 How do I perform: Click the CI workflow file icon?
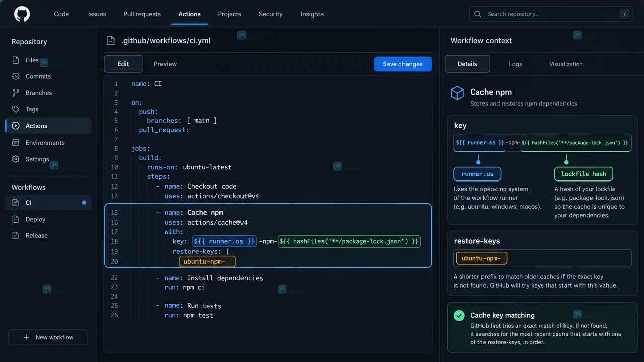tap(16, 203)
